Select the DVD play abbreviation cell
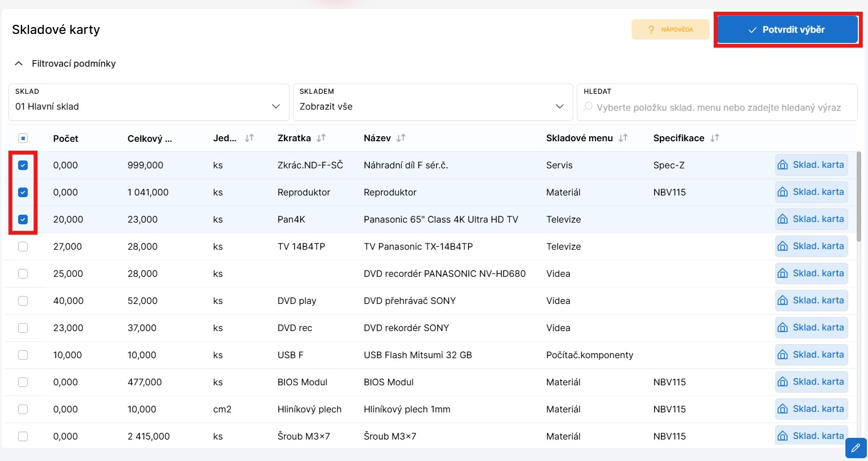This screenshot has width=868, height=461. tap(297, 301)
